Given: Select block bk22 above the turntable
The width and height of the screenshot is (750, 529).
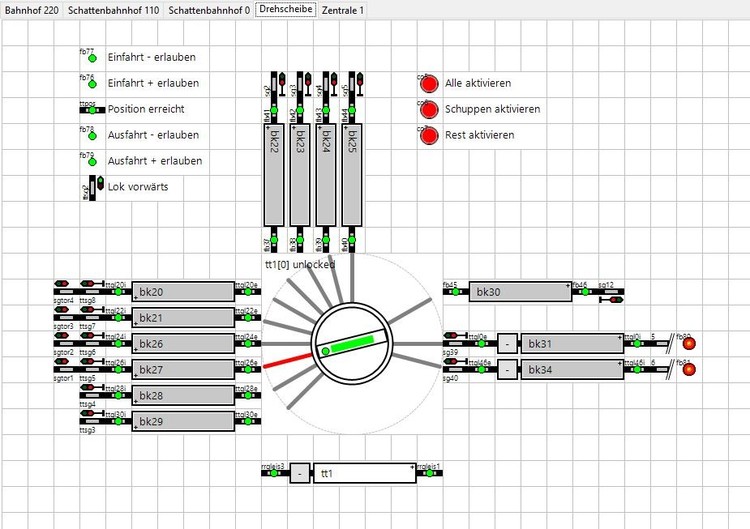Looking at the screenshot, I should point(274,175).
